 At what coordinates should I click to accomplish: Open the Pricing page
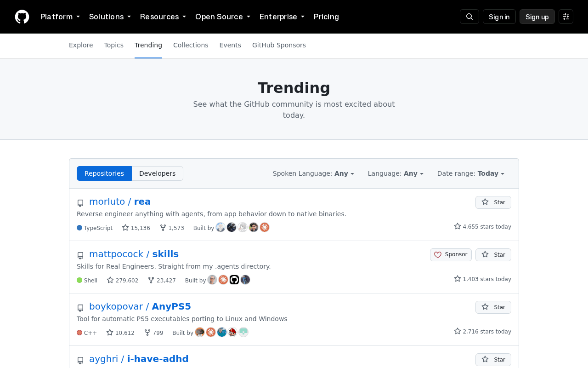(x=326, y=17)
